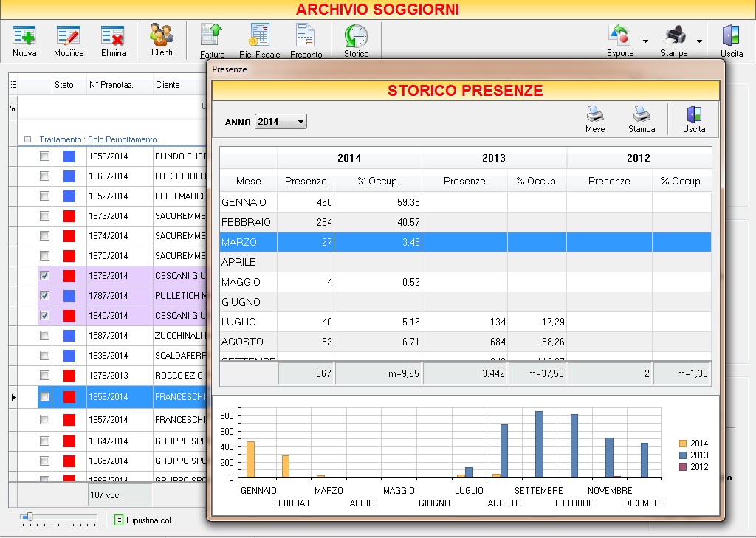The width and height of the screenshot is (756, 538).
Task: Click the Stampa button in Storico Presenze
Action: tap(642, 114)
